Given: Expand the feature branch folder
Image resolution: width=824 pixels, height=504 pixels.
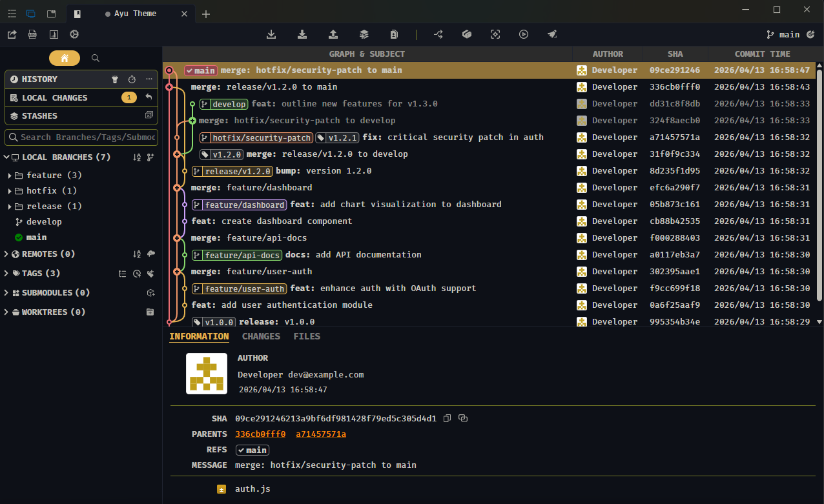Looking at the screenshot, I should pyautogui.click(x=10, y=176).
